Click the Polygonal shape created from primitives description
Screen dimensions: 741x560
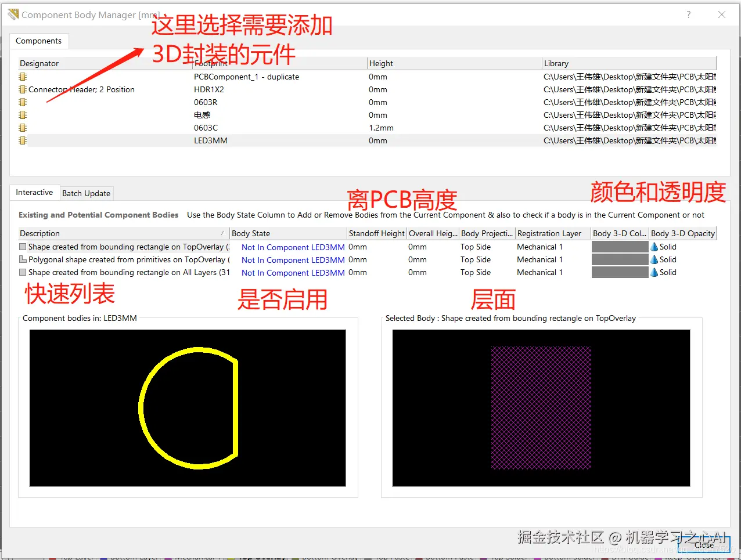(x=129, y=259)
